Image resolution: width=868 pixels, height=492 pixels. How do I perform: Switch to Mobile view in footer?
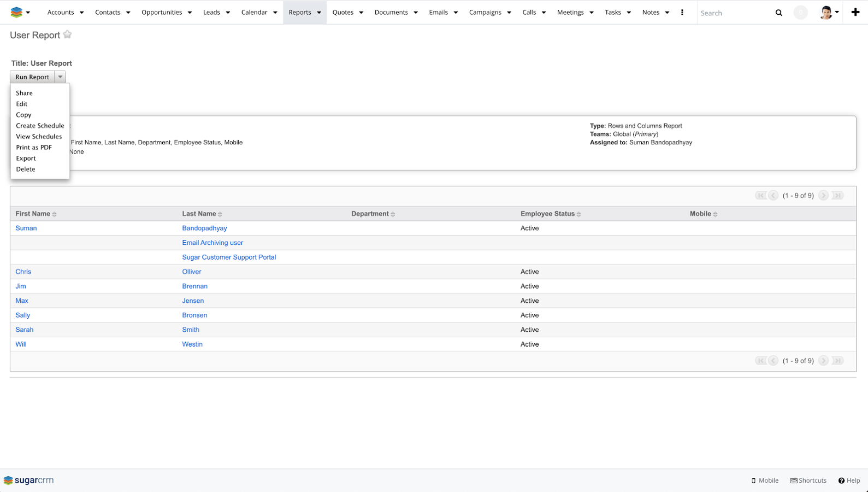pyautogui.click(x=765, y=481)
